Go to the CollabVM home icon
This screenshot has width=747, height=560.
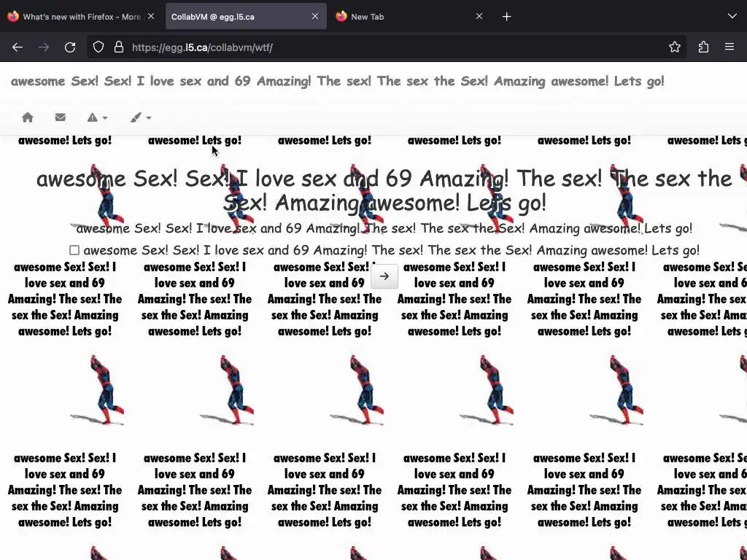pos(28,117)
